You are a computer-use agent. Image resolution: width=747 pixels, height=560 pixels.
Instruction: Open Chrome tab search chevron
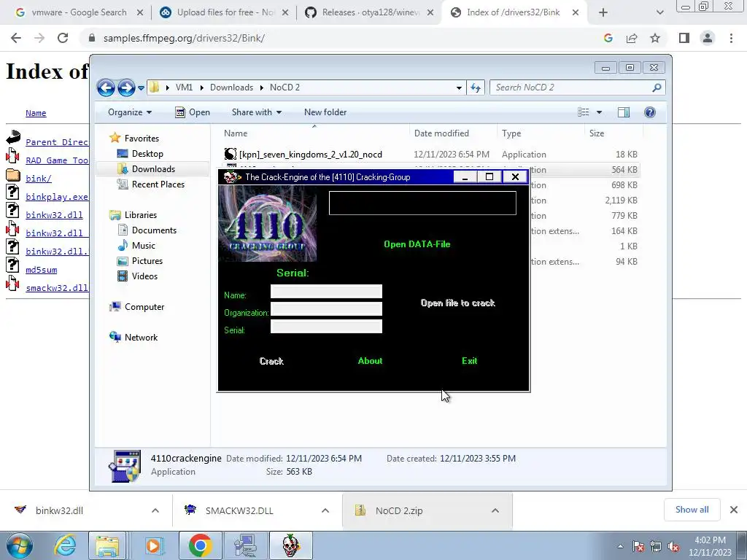pyautogui.click(x=659, y=13)
